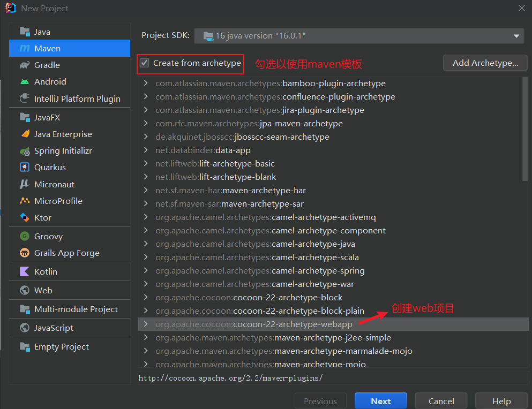Open the Project SDK dropdown arrow
532x409 pixels.
click(516, 36)
